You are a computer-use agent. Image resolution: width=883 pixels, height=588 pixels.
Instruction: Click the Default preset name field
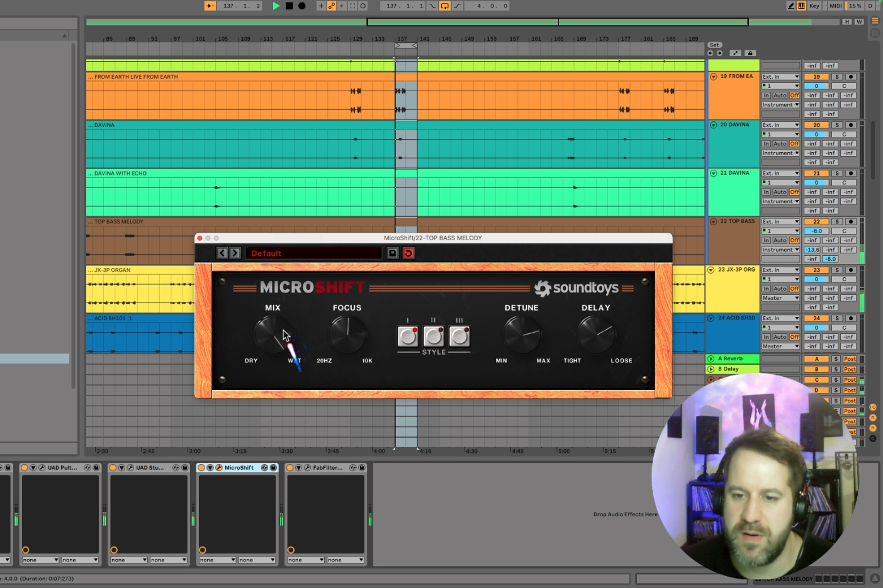tap(313, 253)
